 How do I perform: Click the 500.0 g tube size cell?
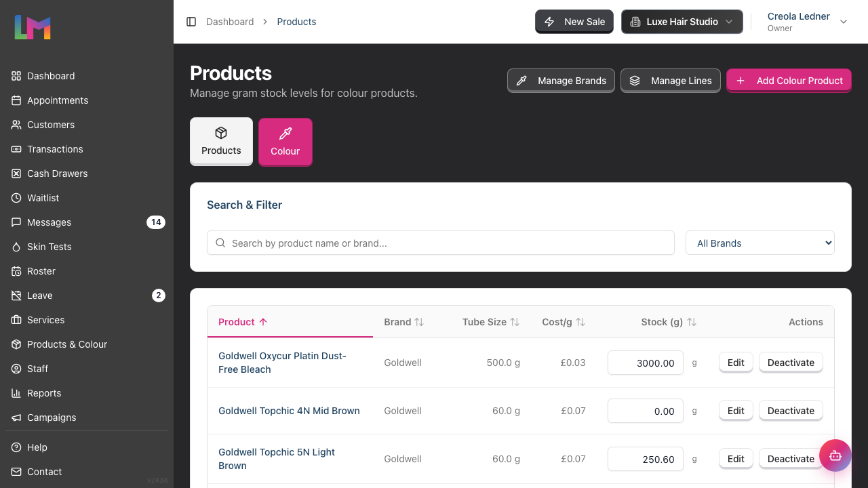tap(503, 363)
